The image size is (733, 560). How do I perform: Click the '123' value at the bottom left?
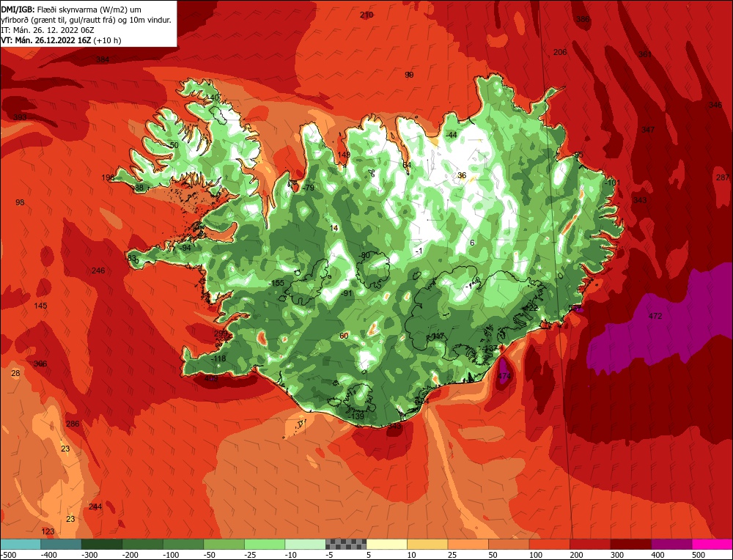point(48,531)
